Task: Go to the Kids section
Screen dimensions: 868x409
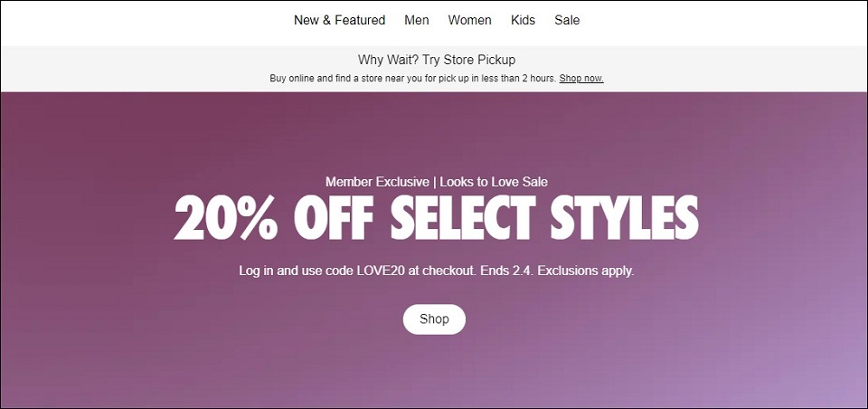Action: [524, 21]
